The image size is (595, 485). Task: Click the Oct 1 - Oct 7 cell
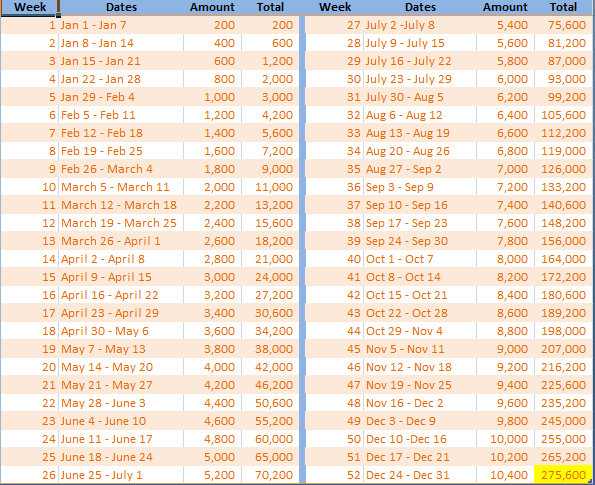[420, 259]
